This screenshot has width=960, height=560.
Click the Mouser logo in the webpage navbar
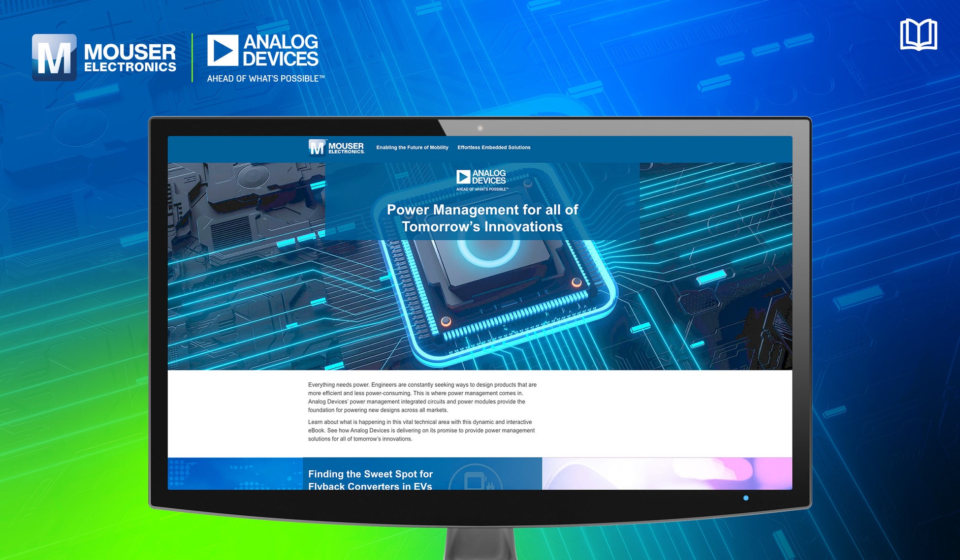click(337, 147)
